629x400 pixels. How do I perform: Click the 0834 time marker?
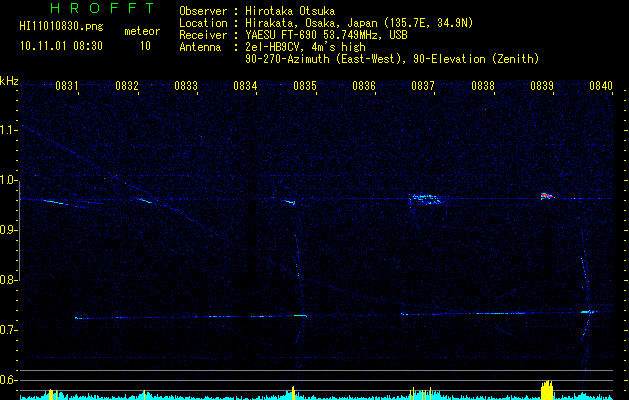click(x=245, y=86)
